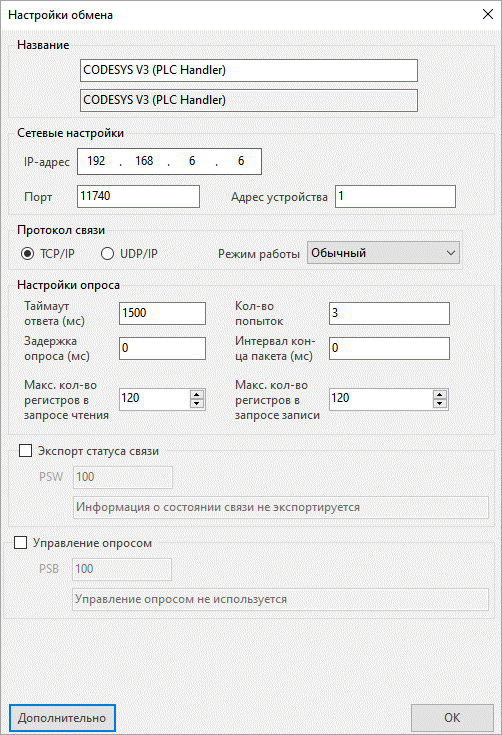502x735 pixels.
Task: Confirm with the OK button
Action: point(452,718)
